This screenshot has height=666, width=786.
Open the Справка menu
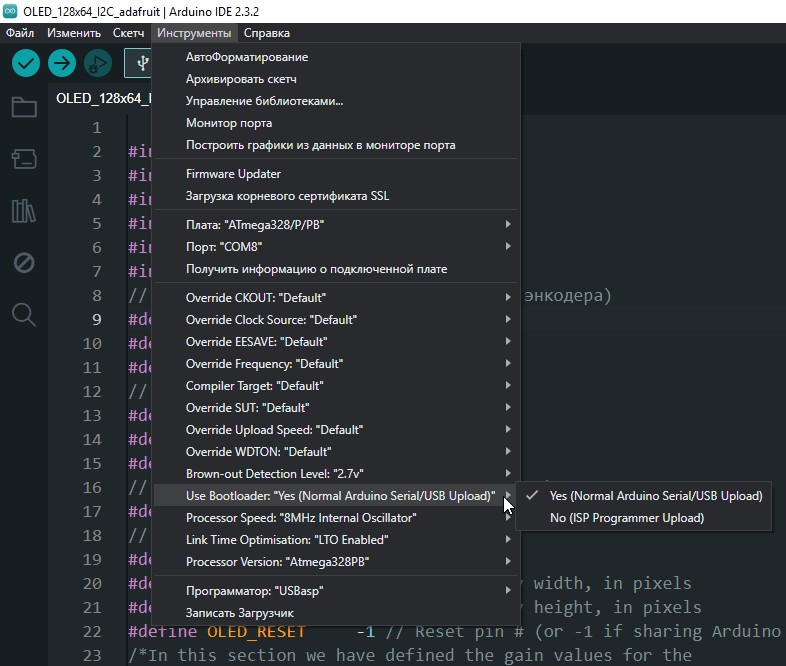click(x=266, y=33)
